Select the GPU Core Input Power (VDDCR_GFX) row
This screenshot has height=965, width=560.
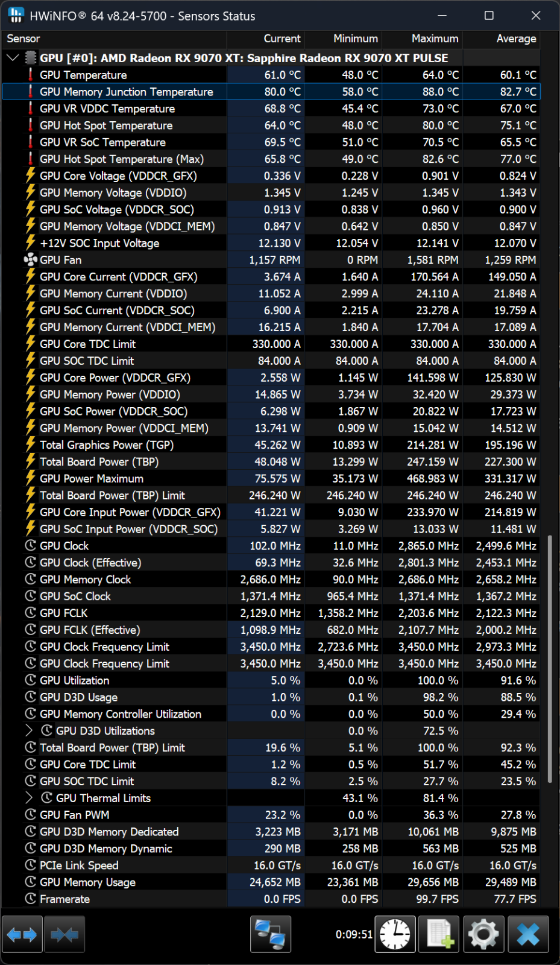271,512
